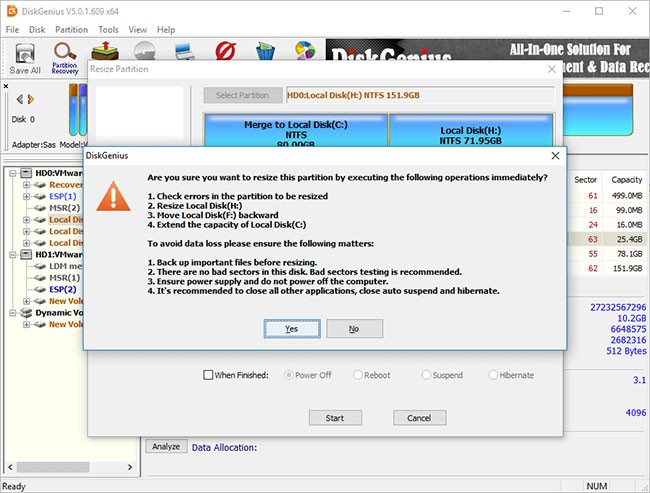Select the Hibernate radio button
This screenshot has height=493, width=650.
[x=493, y=375]
